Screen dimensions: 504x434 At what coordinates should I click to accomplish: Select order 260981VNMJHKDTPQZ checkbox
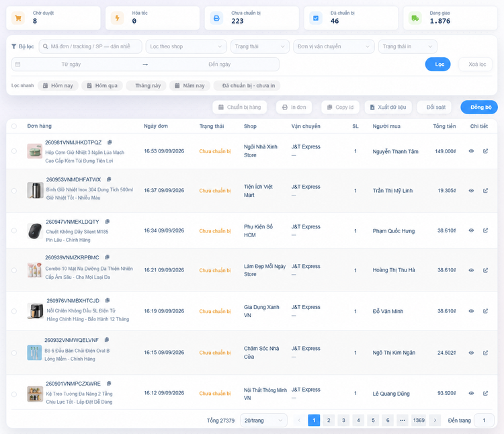tap(14, 151)
